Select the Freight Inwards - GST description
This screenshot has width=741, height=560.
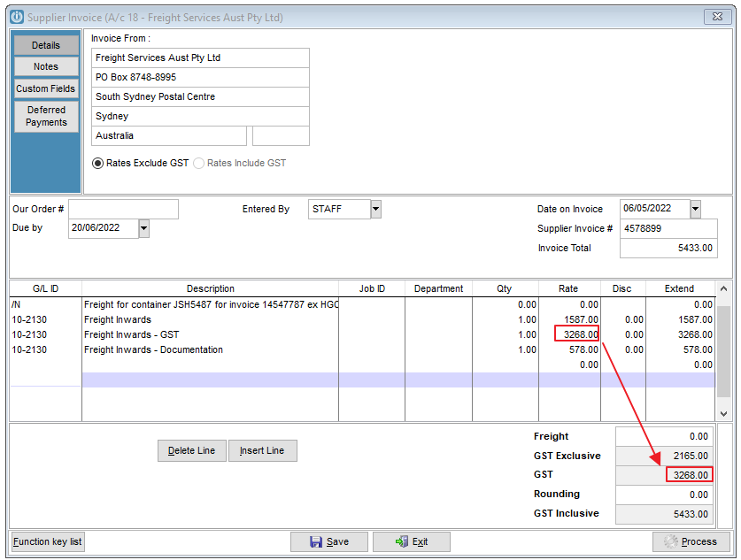point(131,334)
